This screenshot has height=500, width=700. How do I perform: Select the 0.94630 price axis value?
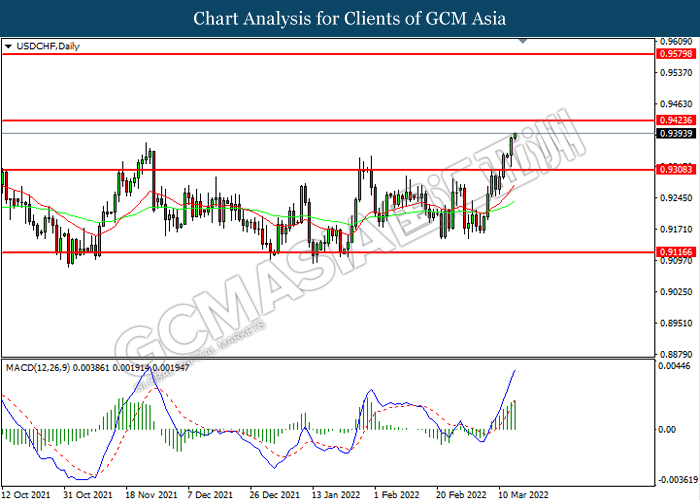[676, 104]
